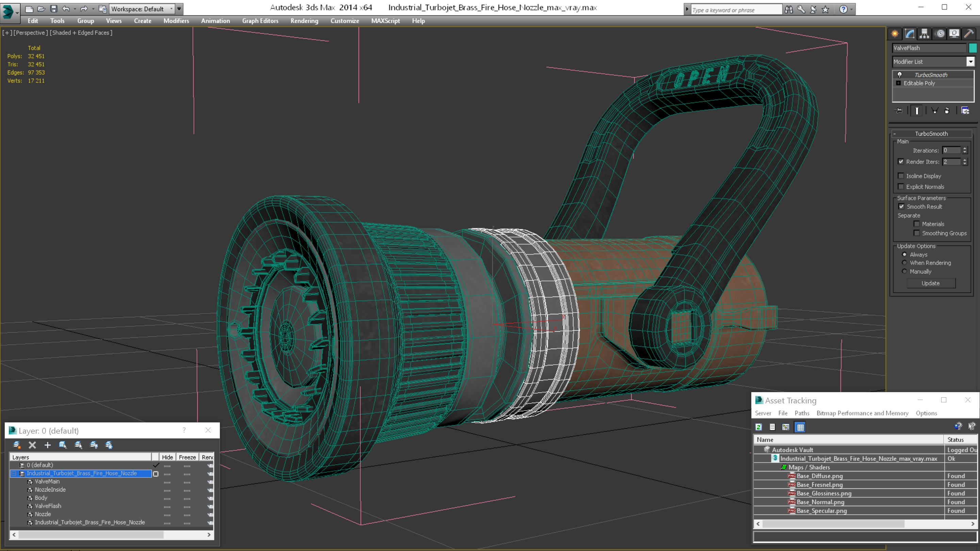This screenshot has width=980, height=551.
Task: Toggle the Smooth Result checkbox
Action: (901, 206)
